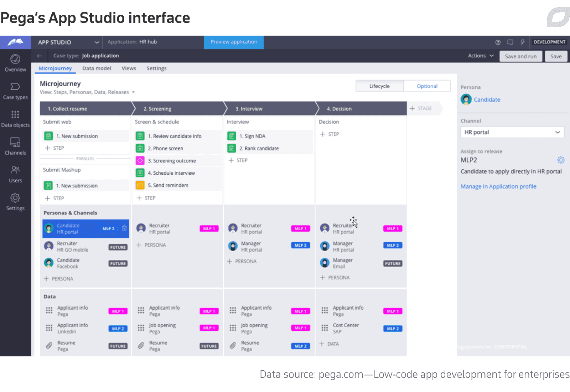Image resolution: width=570 pixels, height=392 pixels.
Task: Open the Channel HR portal dropdown
Action: point(512,132)
